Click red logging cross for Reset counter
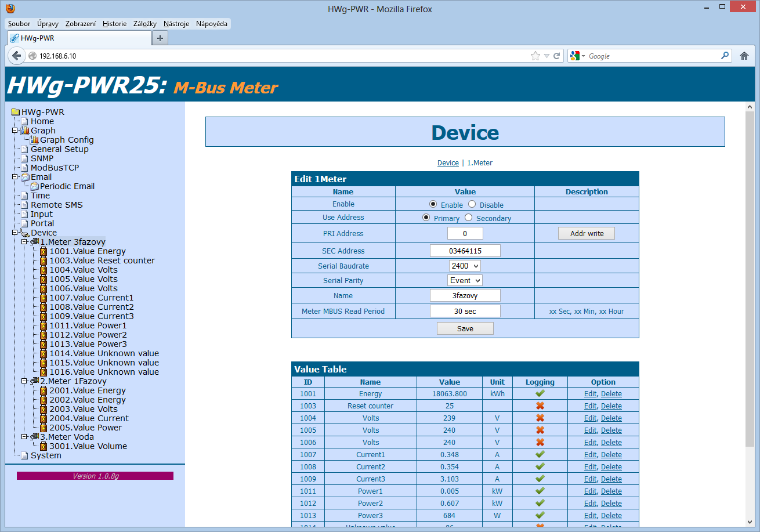The image size is (760, 532). click(540, 406)
